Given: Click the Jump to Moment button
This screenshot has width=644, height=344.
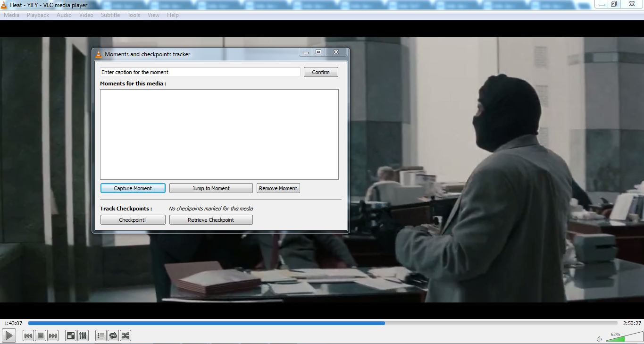Looking at the screenshot, I should (211, 188).
